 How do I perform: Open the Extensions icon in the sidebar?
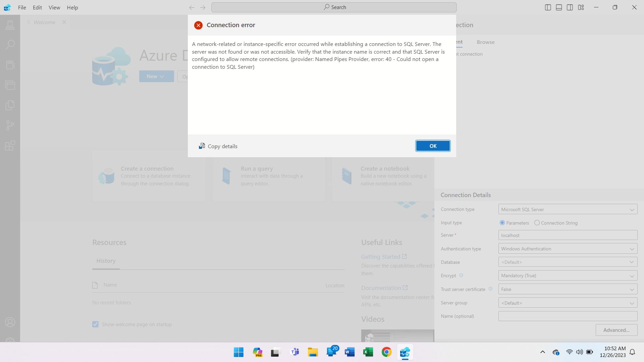coord(10,145)
